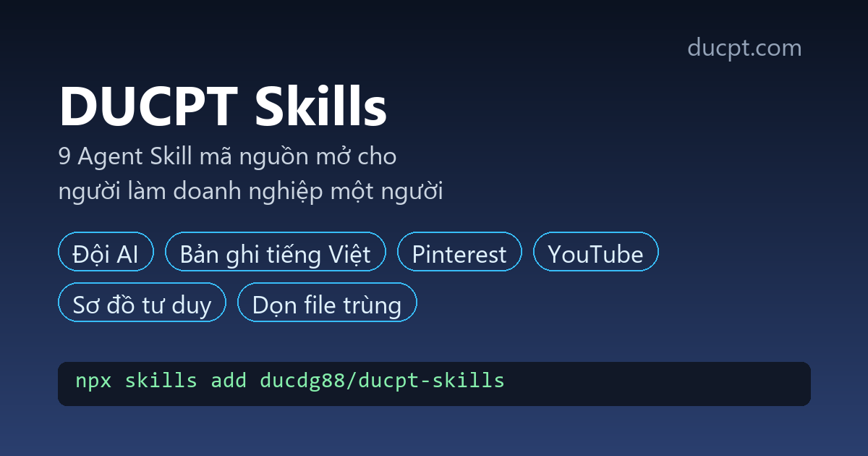Click the 'người làm doanh nghiệp một người' line
The image size is (868, 456).
coord(250,193)
